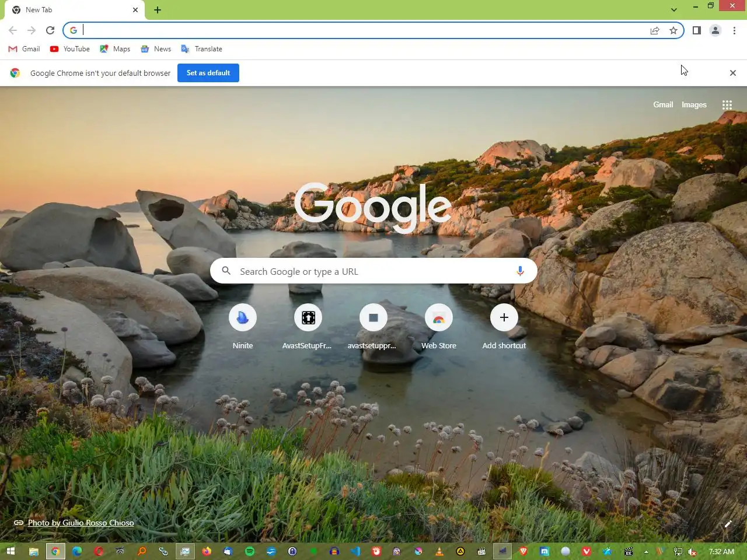Open the Gmail bookmark

click(x=25, y=49)
